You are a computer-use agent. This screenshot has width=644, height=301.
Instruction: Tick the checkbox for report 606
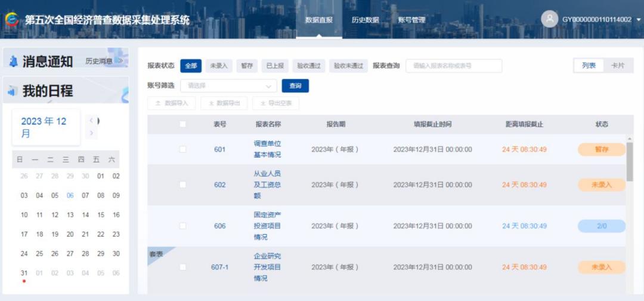click(x=183, y=226)
